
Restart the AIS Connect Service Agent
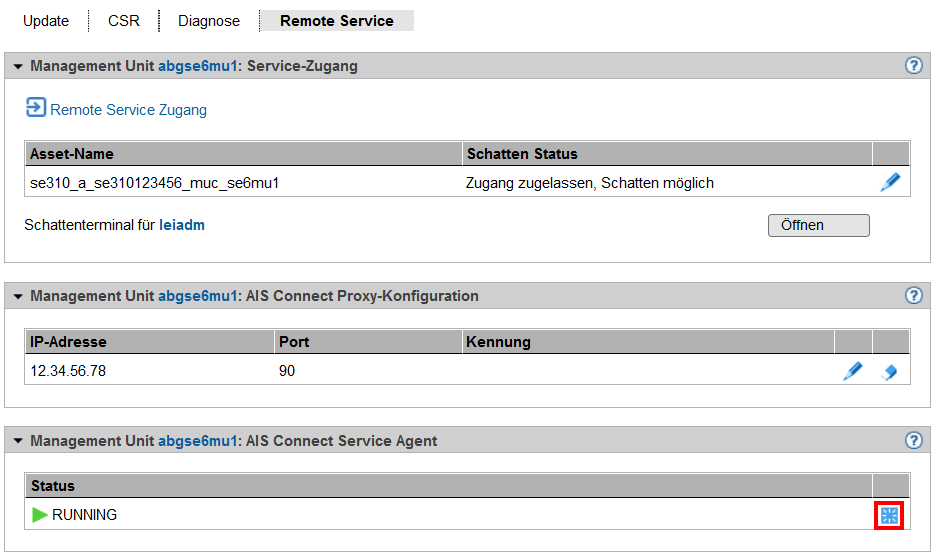pos(889,515)
